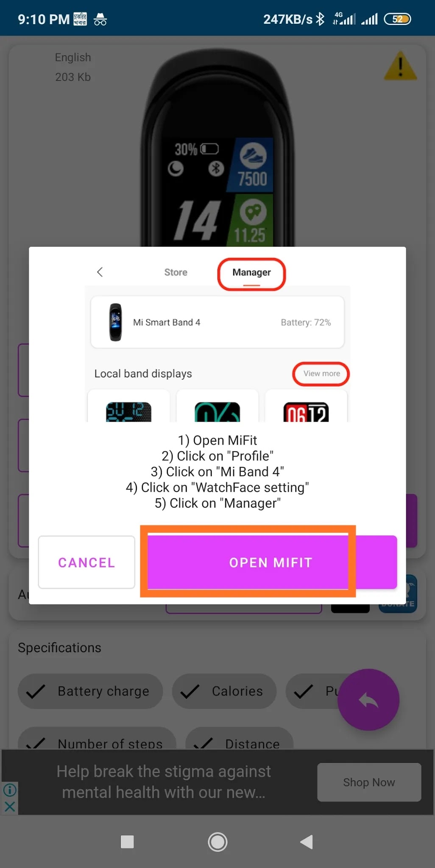Select the Manager tab in tutorial
Viewport: 435px width, 868px height.
[x=251, y=273]
